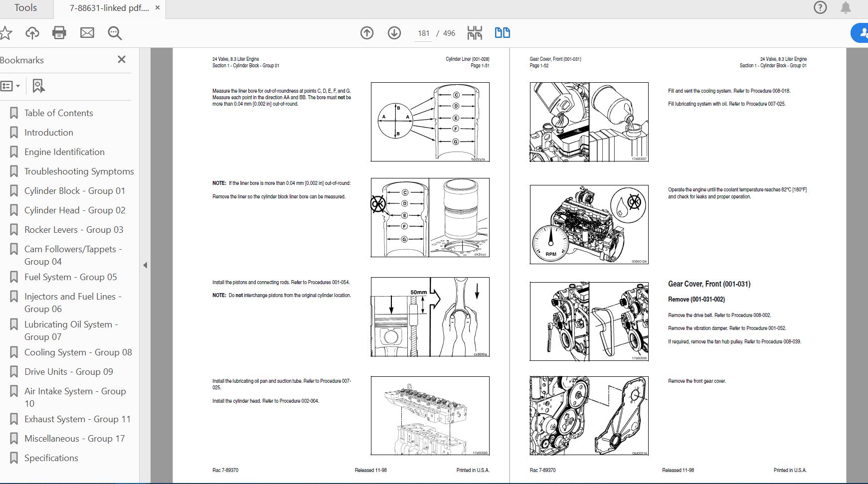
Task: Upload file to cloud
Action: 32,33
